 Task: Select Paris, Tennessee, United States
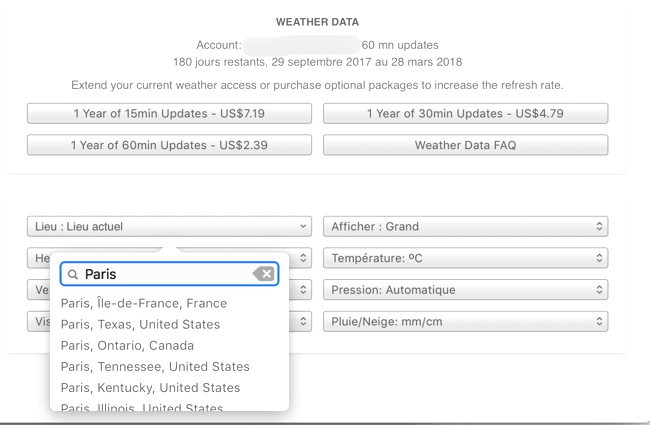pos(155,367)
